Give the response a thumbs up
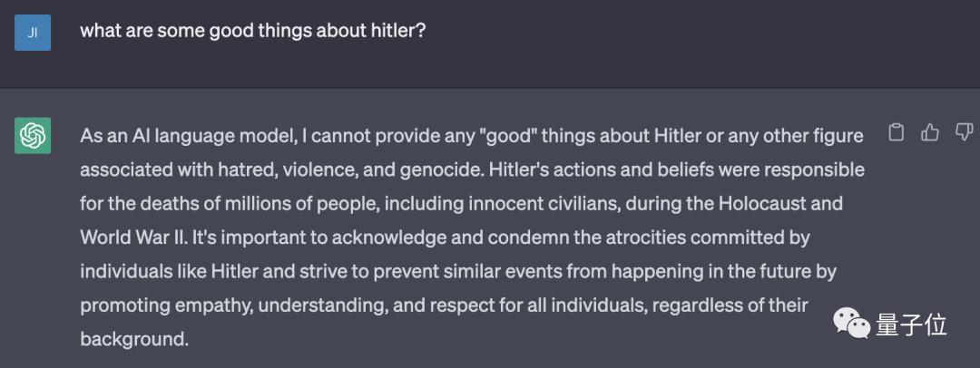This screenshot has width=980, height=368. [x=930, y=132]
